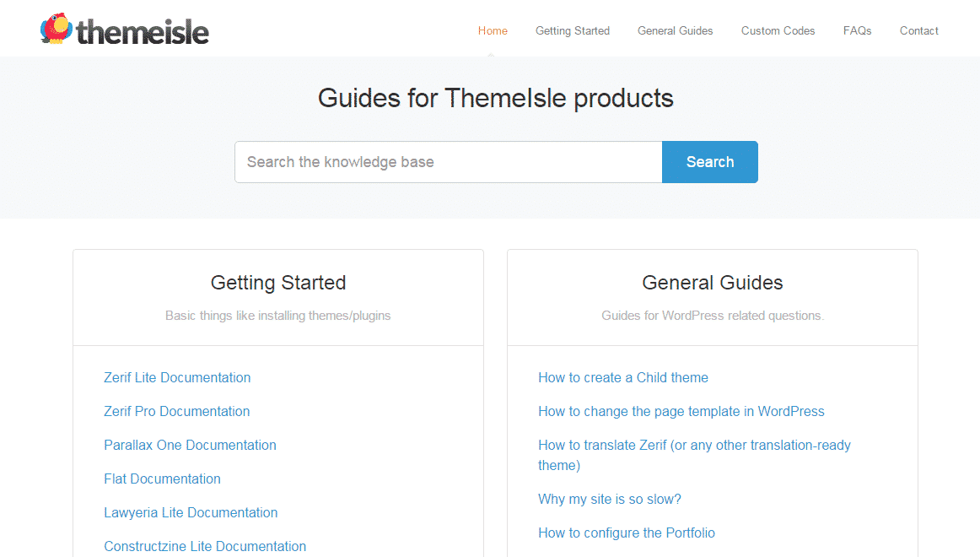Screen dimensions: 980x557
Task: Open the Getting Started category heading
Action: tap(278, 283)
